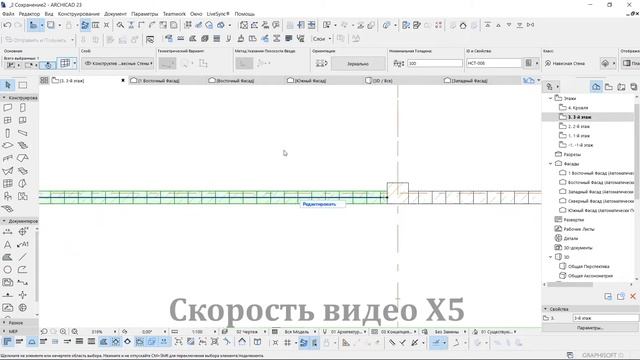Collapse the Этажи tree node
640x360 pixels.
pos(550,98)
